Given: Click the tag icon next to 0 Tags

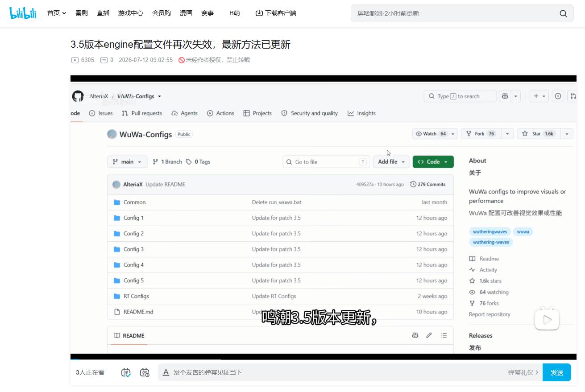Looking at the screenshot, I should [x=189, y=162].
